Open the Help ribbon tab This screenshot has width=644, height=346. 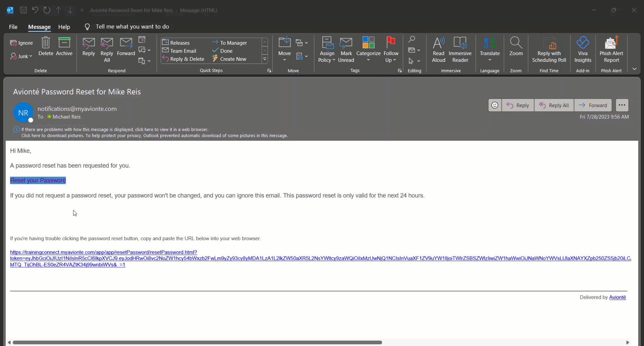click(64, 27)
